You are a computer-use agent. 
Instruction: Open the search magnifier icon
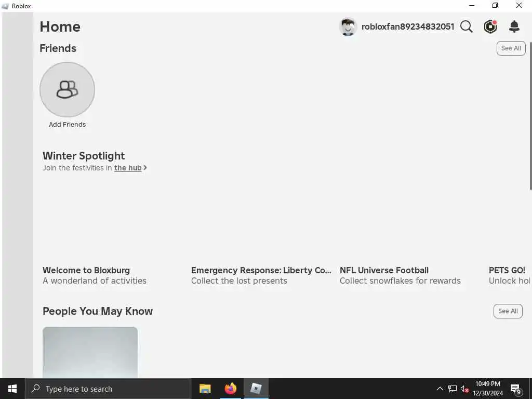tap(467, 26)
